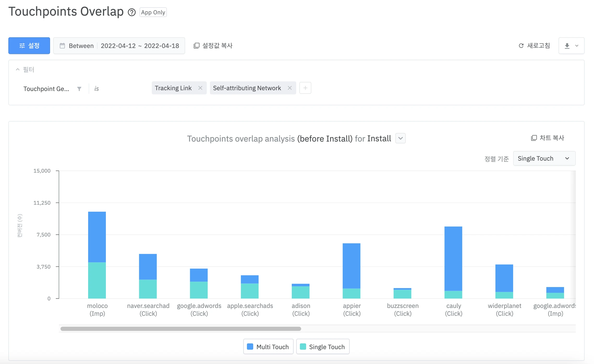Collapse the 필터 filter section
This screenshot has height=364, width=594.
pyautogui.click(x=18, y=69)
